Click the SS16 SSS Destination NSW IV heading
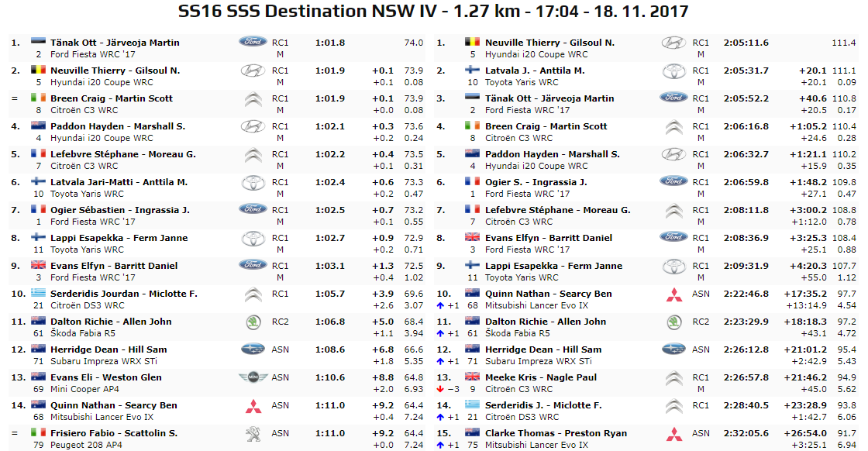The width and height of the screenshot is (868, 451). pyautogui.click(x=433, y=12)
